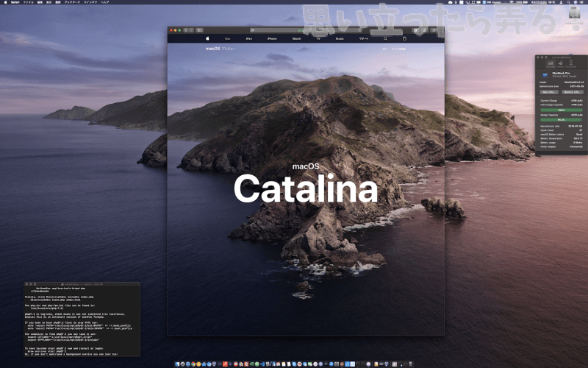
Task: Switch to History tab in coconutBattery
Action: (560, 64)
